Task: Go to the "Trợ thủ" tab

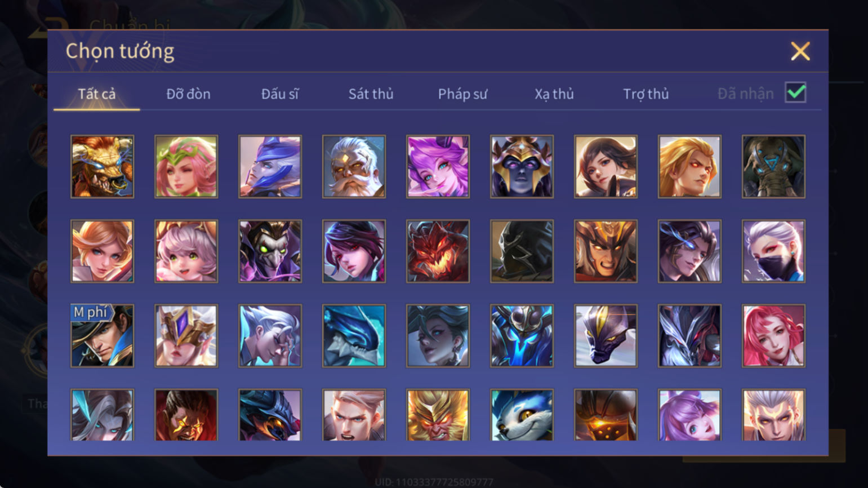Action: [646, 94]
